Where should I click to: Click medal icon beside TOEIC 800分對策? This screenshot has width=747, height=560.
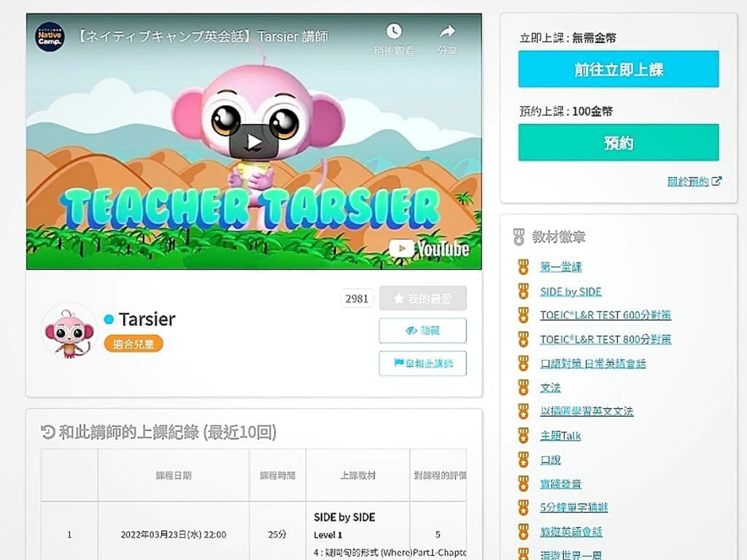[523, 340]
